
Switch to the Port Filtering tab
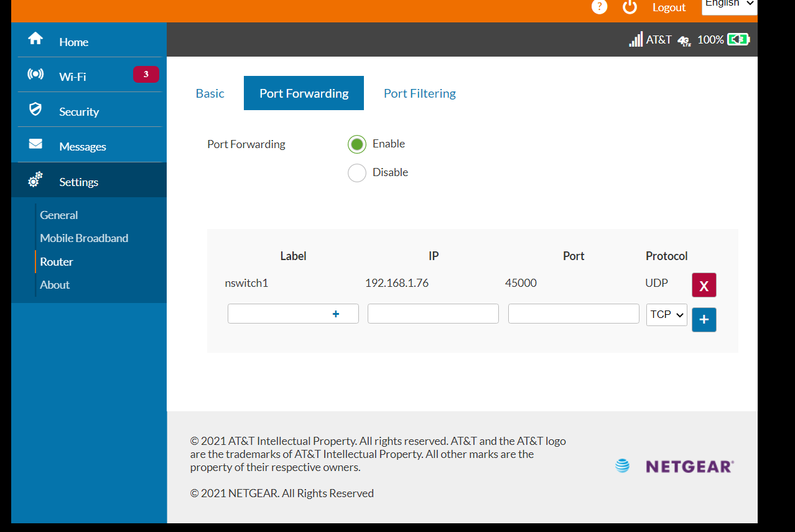tap(419, 93)
